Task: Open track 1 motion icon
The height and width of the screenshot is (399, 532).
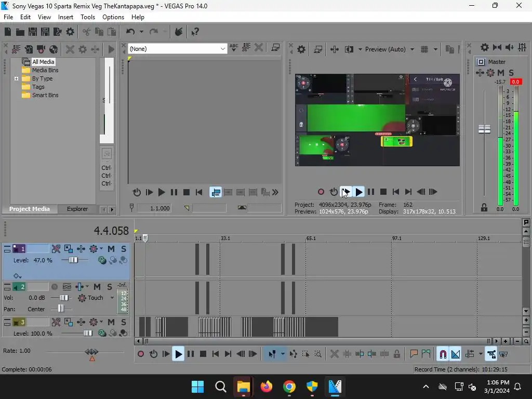Action: (69, 249)
